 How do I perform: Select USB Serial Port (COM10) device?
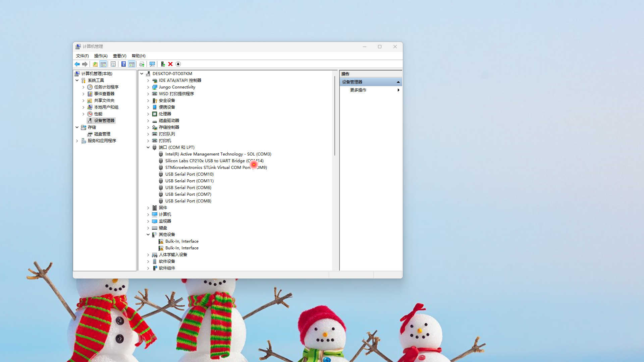(189, 174)
